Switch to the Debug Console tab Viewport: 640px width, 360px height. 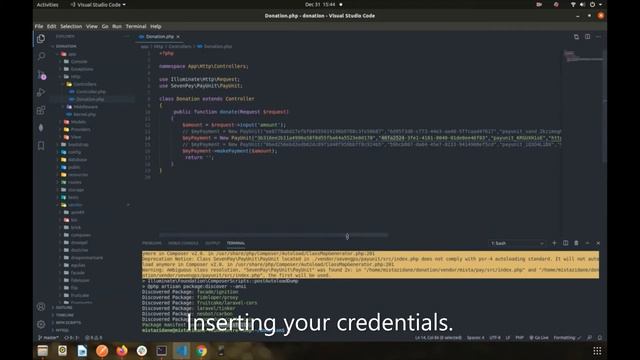[x=183, y=243]
